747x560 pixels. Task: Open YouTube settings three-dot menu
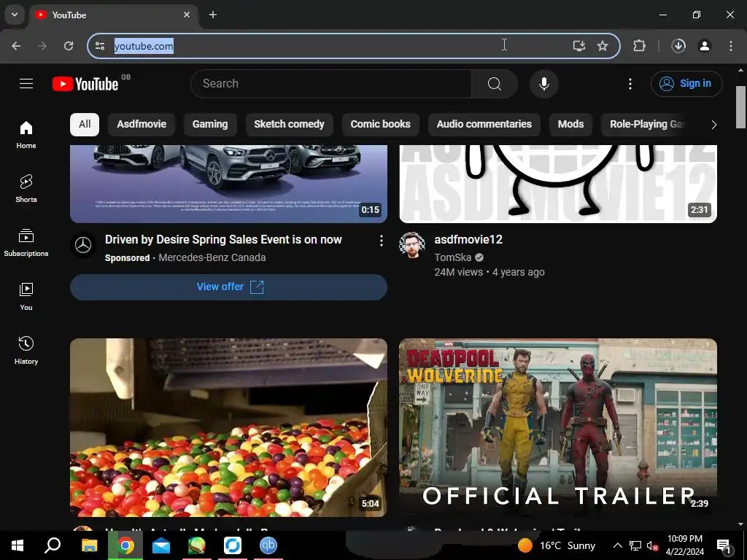(x=630, y=84)
